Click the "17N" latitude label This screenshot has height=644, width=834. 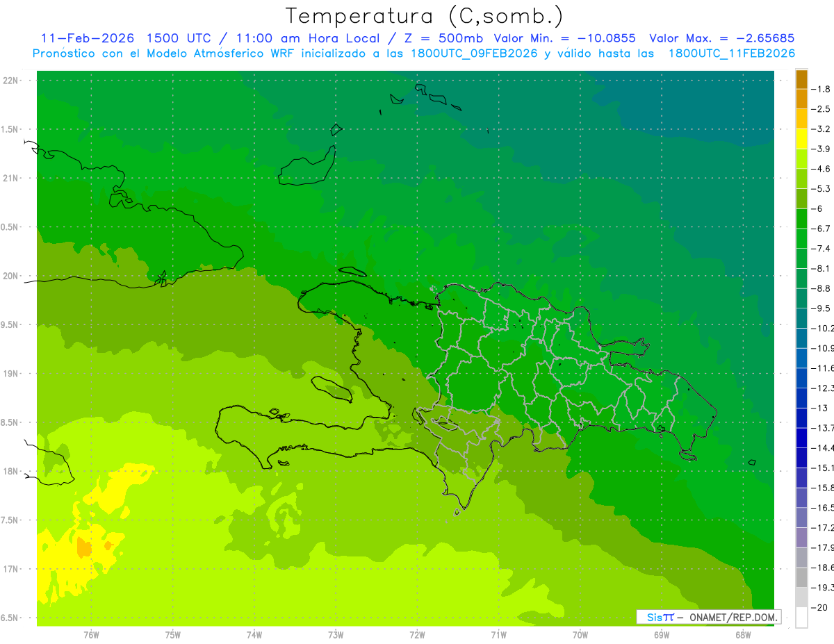coord(10,570)
